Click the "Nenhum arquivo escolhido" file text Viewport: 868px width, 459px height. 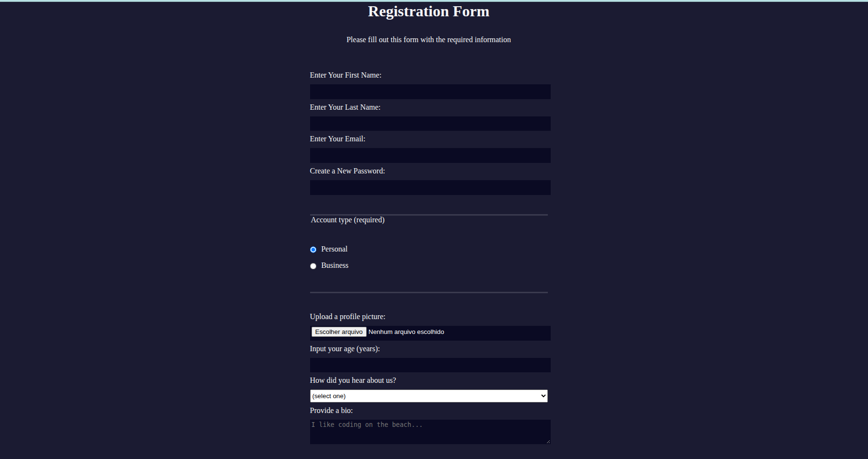tap(406, 332)
